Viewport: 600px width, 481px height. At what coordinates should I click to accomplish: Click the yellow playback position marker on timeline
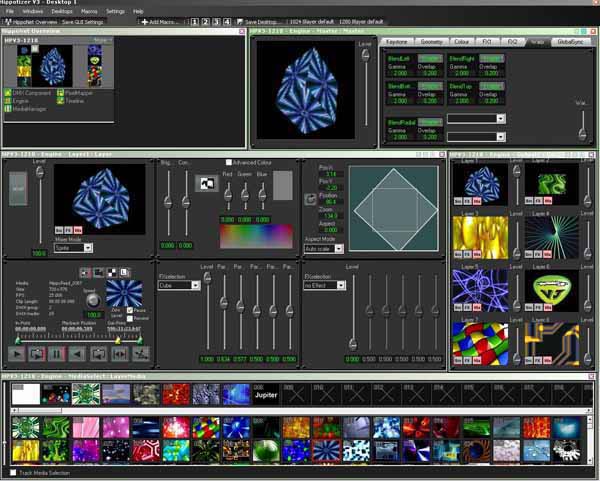pyautogui.click(x=118, y=340)
